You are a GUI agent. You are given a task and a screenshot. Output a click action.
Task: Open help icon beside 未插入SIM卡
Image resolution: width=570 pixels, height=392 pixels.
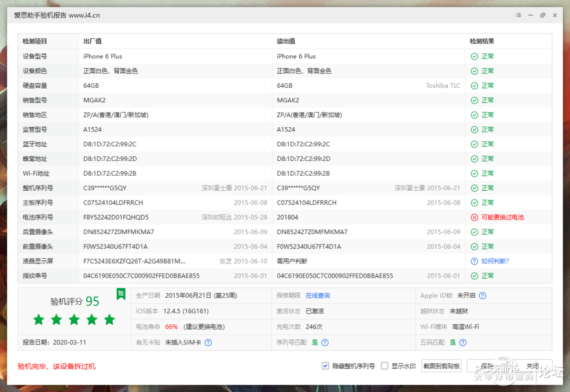pos(208,343)
